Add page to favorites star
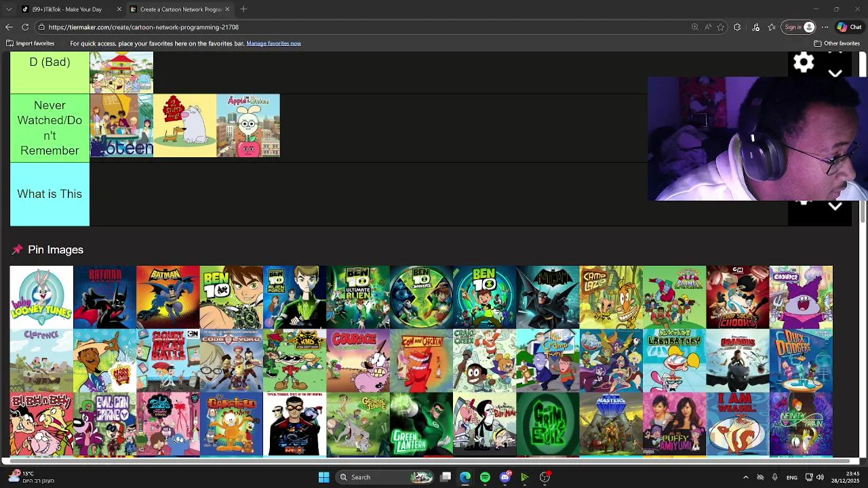The height and width of the screenshot is (488, 868). point(721,27)
